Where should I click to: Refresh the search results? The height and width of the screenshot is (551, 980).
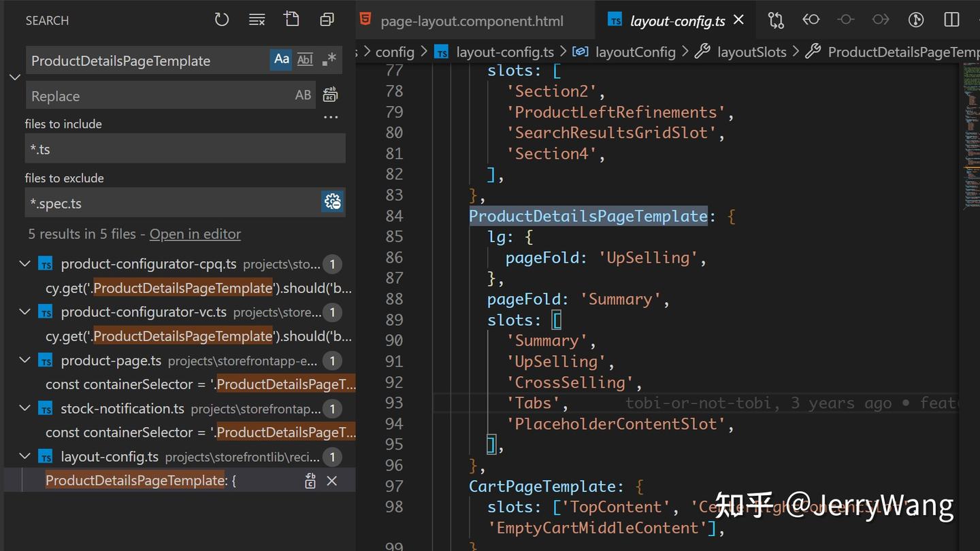click(x=222, y=20)
